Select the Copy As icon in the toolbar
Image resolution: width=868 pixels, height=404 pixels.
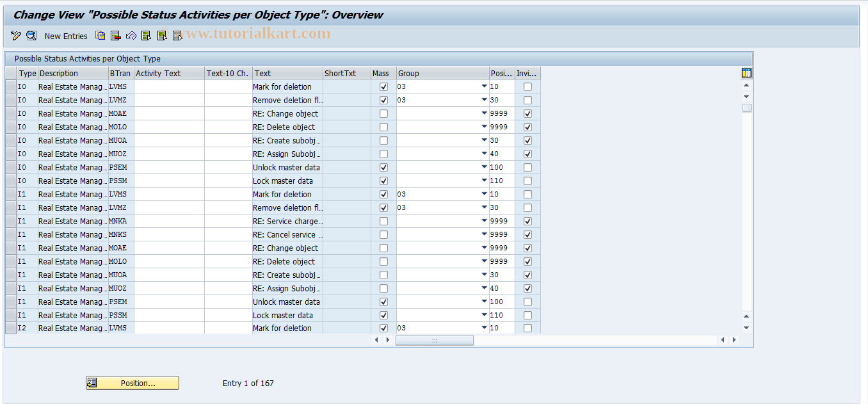point(100,35)
